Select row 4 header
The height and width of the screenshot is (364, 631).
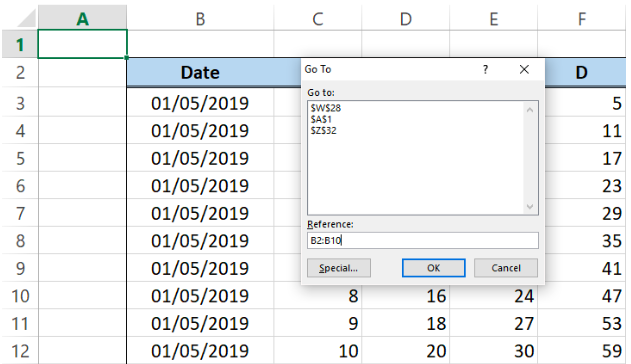coord(20,131)
